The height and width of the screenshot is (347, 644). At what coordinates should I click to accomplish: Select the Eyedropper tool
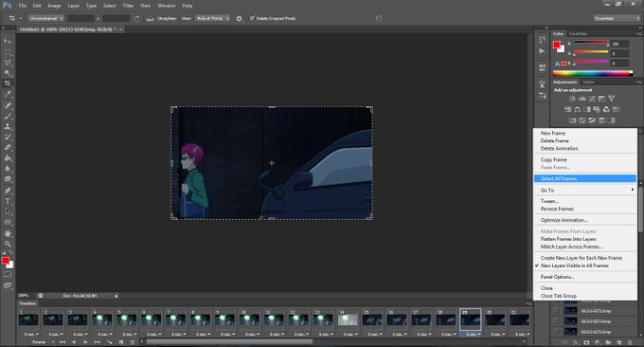click(8, 94)
